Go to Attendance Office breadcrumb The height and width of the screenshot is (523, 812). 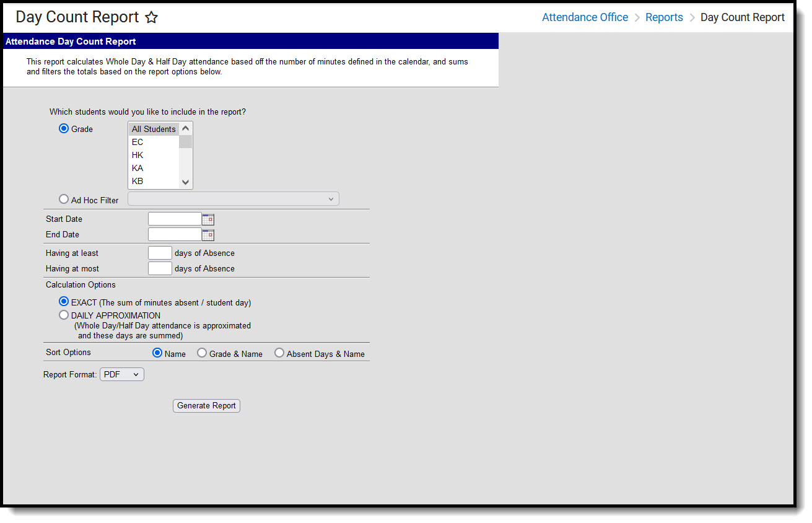coord(585,17)
